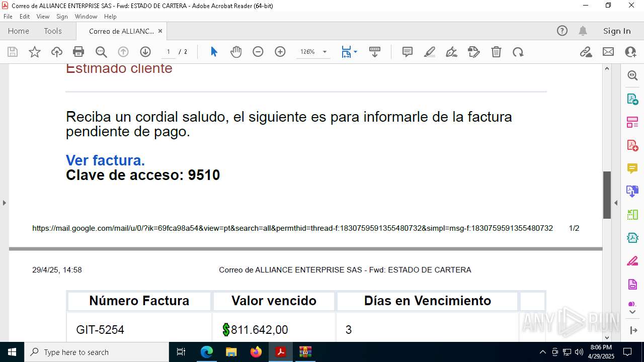Expand the tools pane at the bottom
The height and width of the screenshot is (362, 644).
[632, 330]
